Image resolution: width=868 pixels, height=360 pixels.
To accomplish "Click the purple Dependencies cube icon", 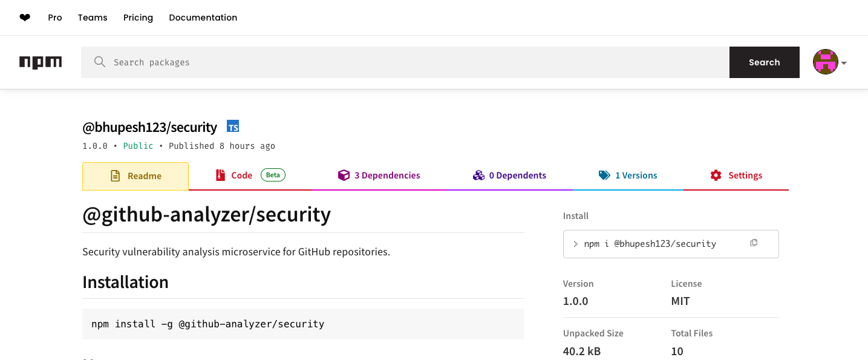I will click(344, 175).
